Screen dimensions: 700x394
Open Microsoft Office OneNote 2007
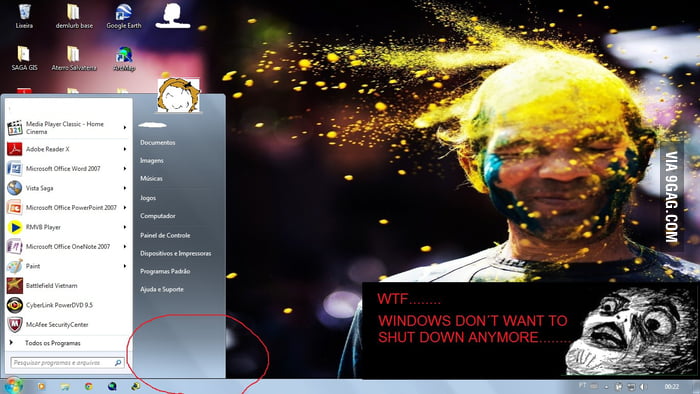[67, 246]
